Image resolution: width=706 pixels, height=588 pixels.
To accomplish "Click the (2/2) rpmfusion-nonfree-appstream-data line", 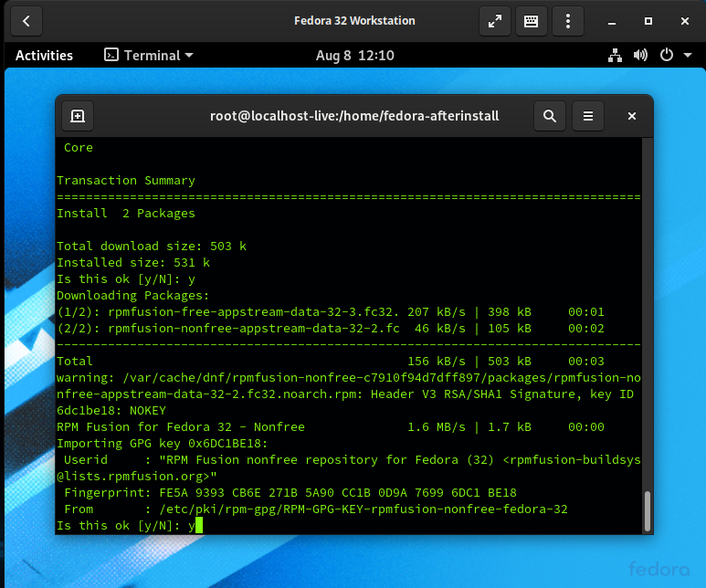I will click(331, 328).
